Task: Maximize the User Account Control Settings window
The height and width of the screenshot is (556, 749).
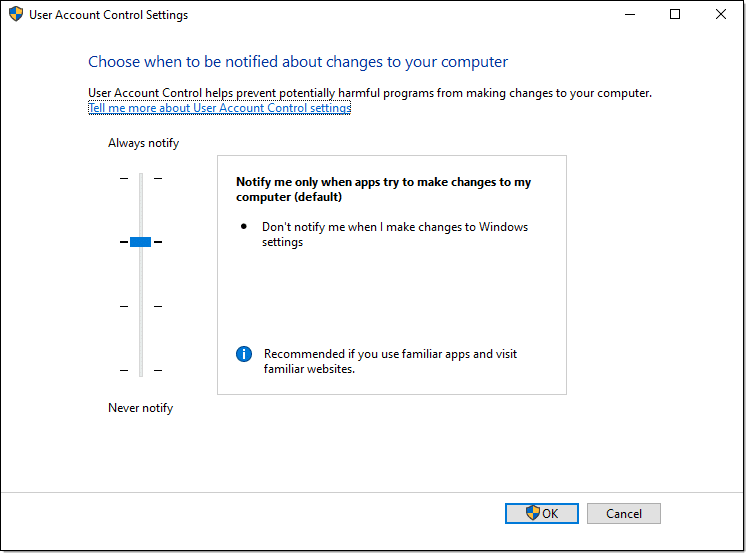Action: pos(675,14)
